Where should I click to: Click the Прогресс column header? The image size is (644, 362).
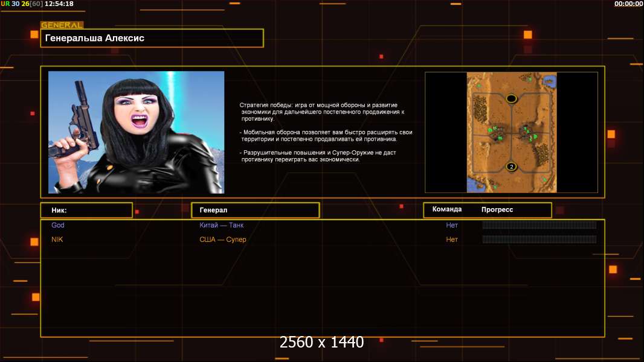click(497, 209)
